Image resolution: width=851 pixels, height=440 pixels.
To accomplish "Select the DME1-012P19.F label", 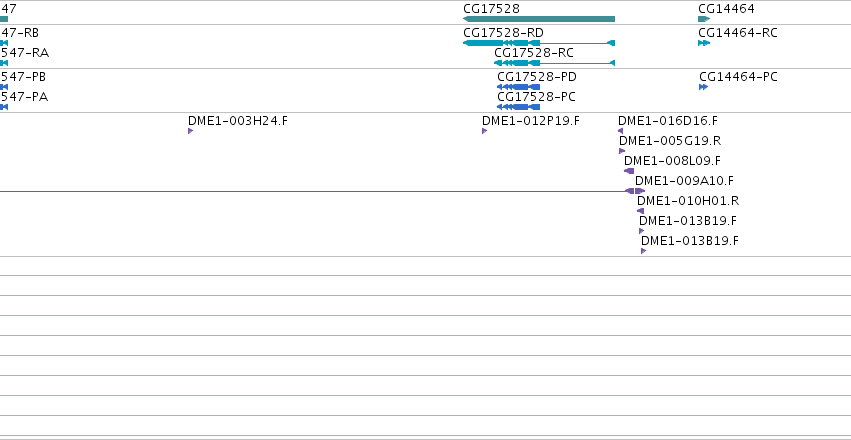I will pos(531,120).
